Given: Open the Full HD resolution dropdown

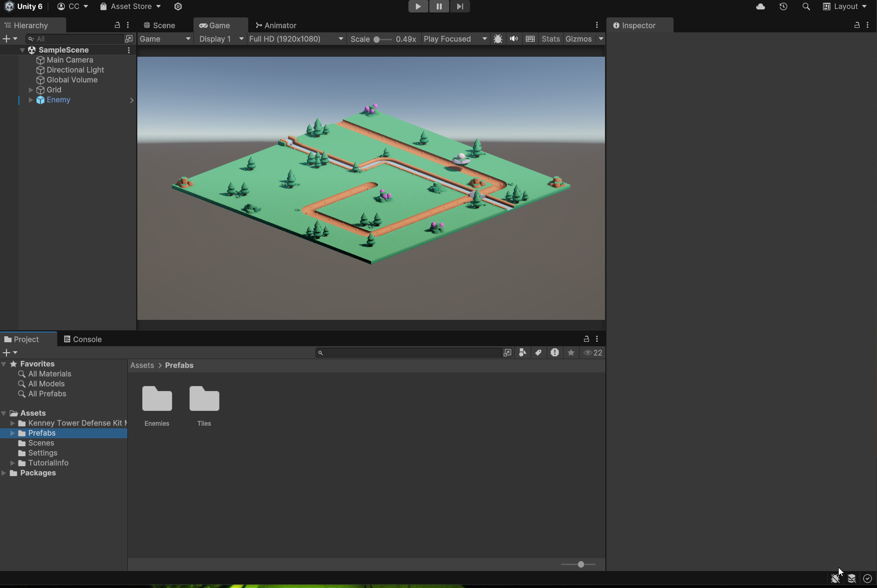Looking at the screenshot, I should [296, 39].
